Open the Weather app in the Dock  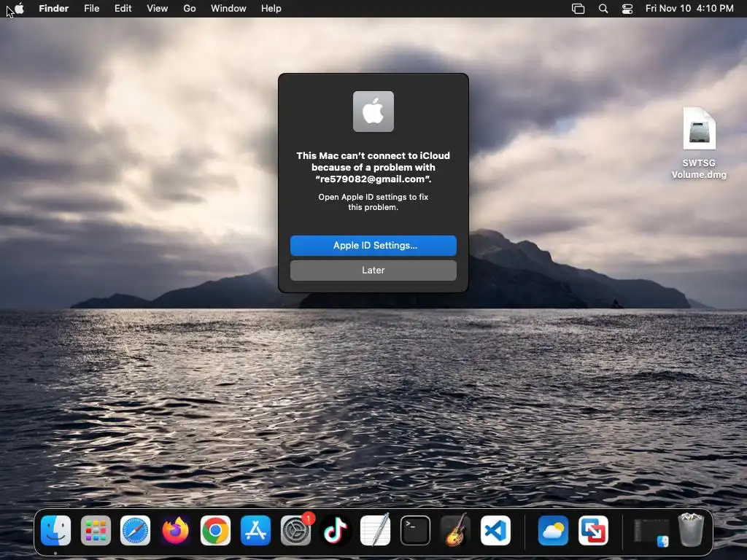(553, 530)
